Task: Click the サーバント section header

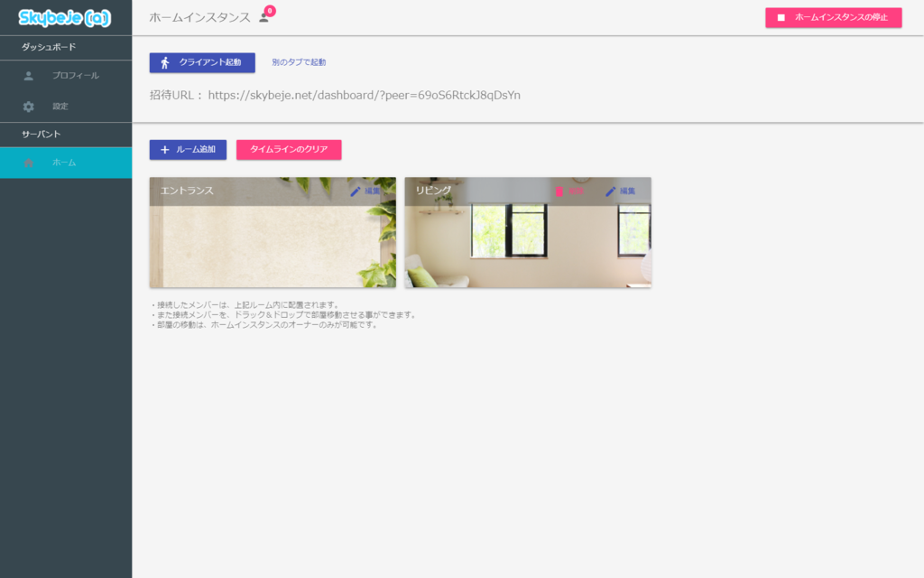Action: 42,135
